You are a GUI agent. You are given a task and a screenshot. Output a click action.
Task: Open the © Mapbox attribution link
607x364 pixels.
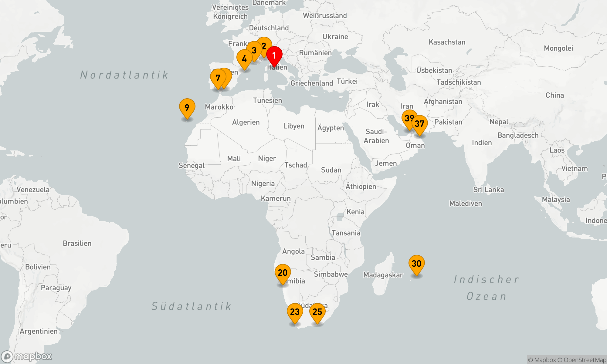(x=542, y=360)
